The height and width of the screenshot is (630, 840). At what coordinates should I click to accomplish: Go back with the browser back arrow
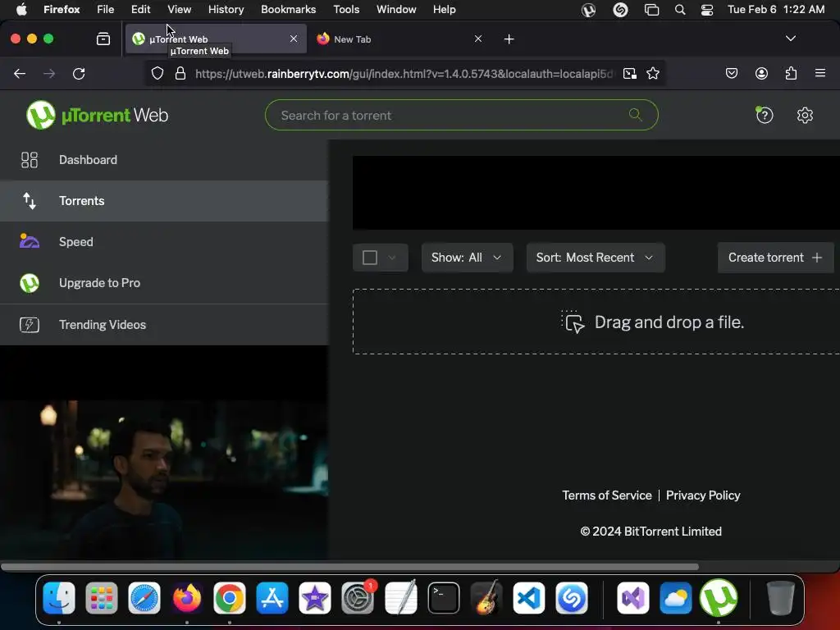(x=20, y=73)
